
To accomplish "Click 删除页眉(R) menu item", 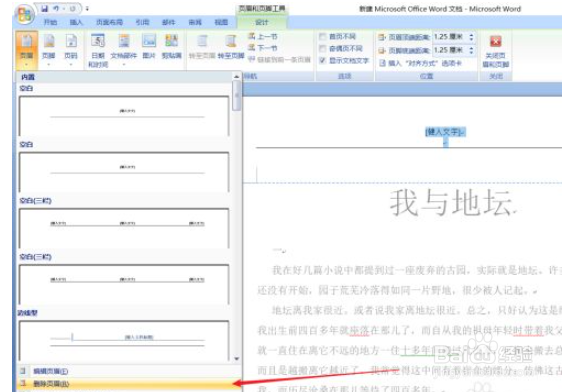I will 128,383.
